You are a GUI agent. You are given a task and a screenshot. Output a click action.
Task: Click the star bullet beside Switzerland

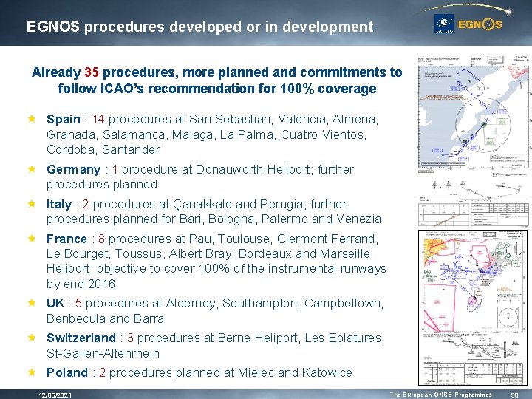click(x=32, y=338)
